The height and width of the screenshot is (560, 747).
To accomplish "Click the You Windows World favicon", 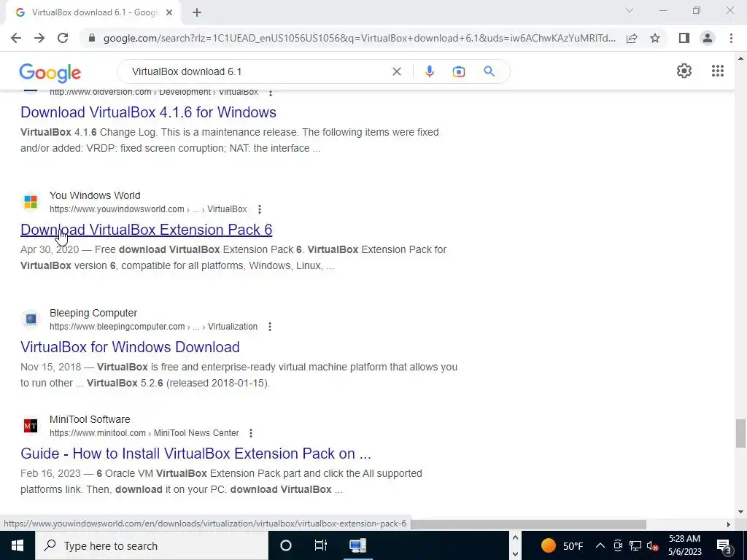I will pos(31,202).
